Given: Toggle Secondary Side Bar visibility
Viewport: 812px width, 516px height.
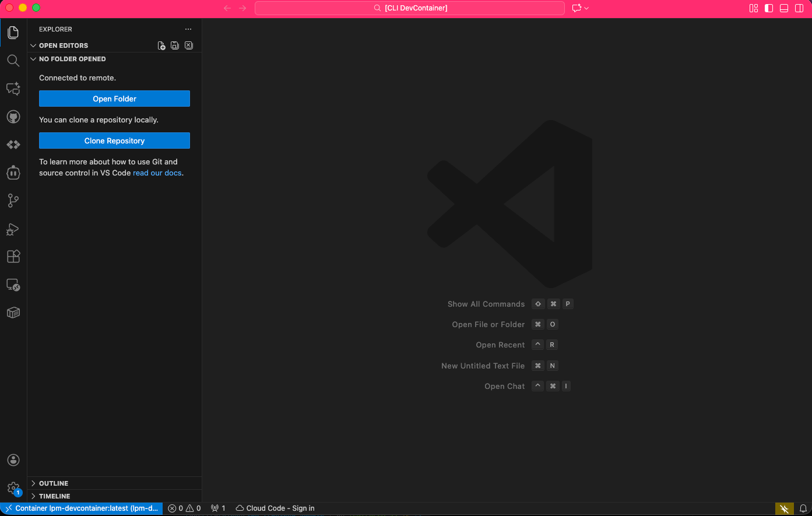Looking at the screenshot, I should tap(799, 8).
